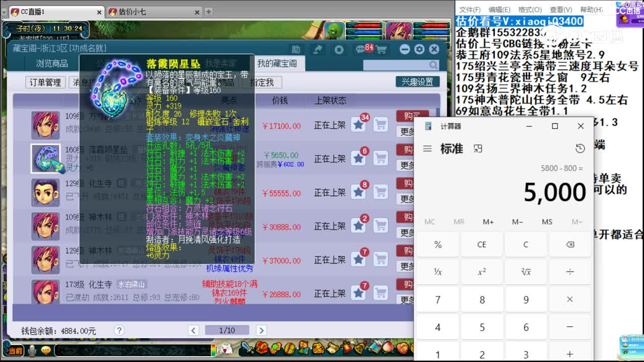Add the ¥55555.00 listing to cart

pyautogui.click(x=381, y=192)
